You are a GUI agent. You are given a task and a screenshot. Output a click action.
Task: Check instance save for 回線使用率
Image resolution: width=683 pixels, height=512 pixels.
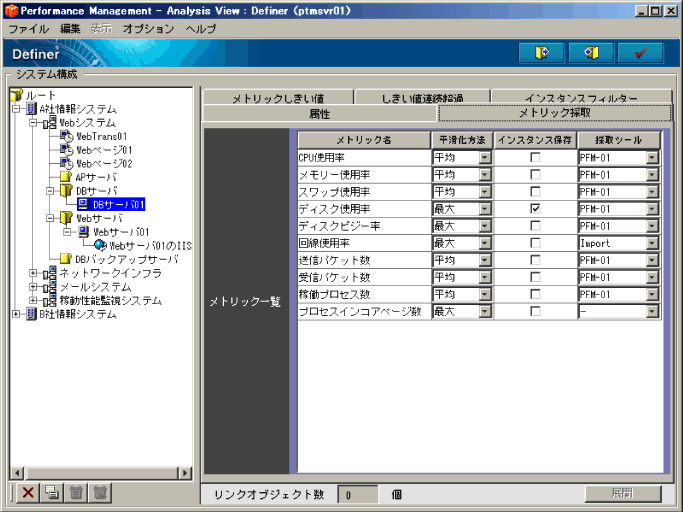535,243
